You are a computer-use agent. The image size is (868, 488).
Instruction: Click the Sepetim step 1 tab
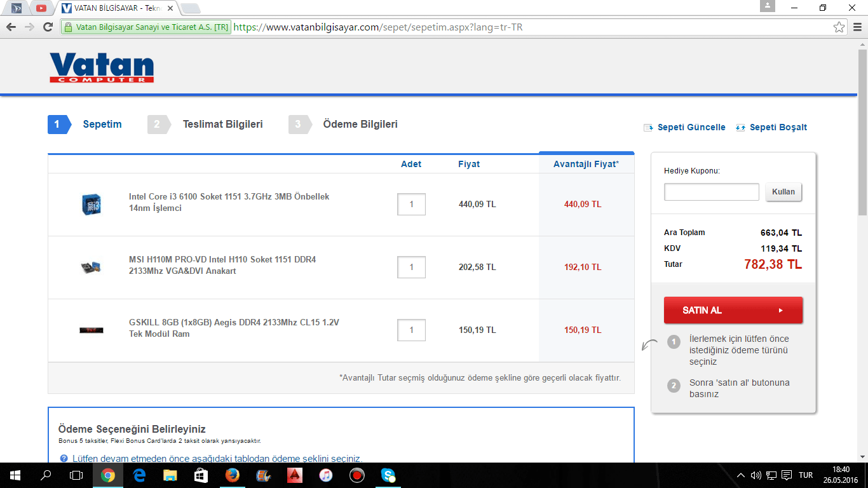pyautogui.click(x=85, y=125)
